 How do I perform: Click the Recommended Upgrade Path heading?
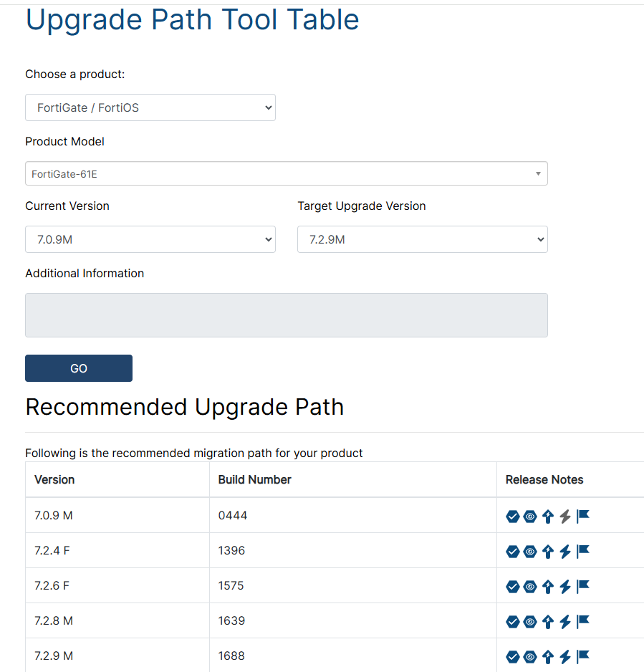click(185, 407)
